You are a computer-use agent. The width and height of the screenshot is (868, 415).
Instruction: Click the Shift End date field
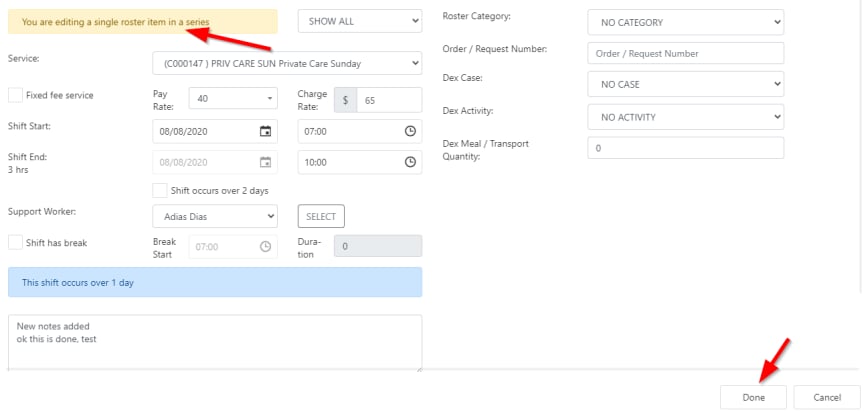(215, 162)
